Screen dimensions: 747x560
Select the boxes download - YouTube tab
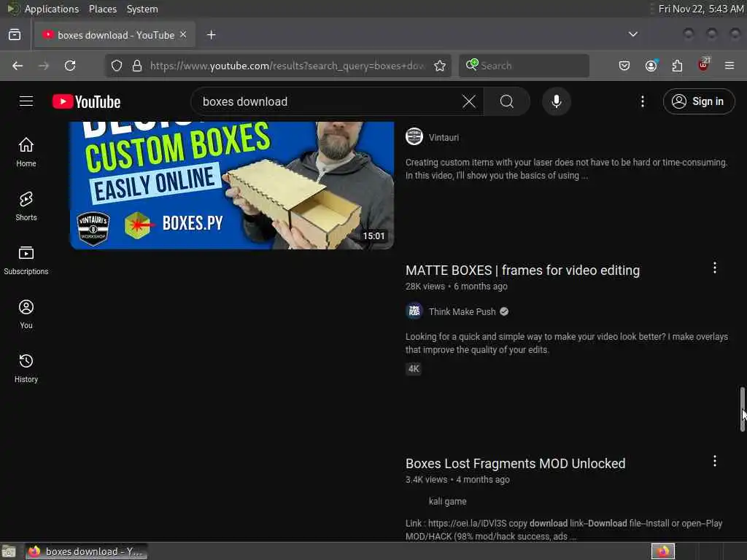[115, 35]
